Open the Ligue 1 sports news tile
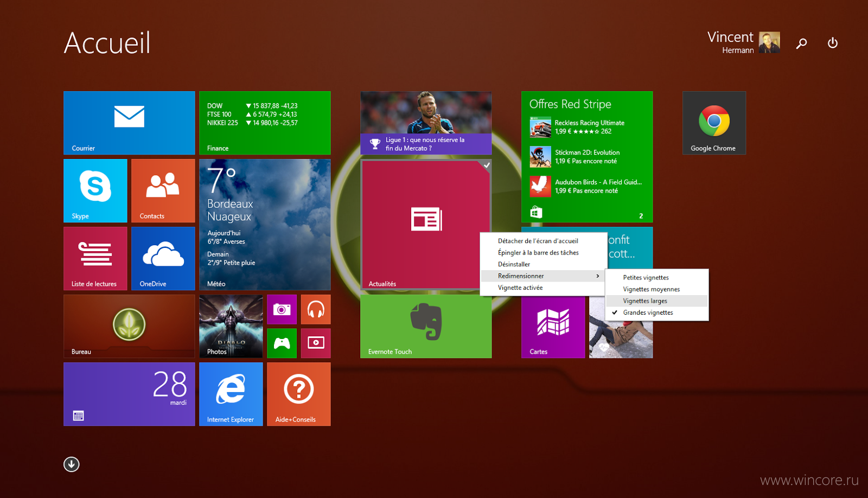868x498 pixels. pyautogui.click(x=426, y=123)
